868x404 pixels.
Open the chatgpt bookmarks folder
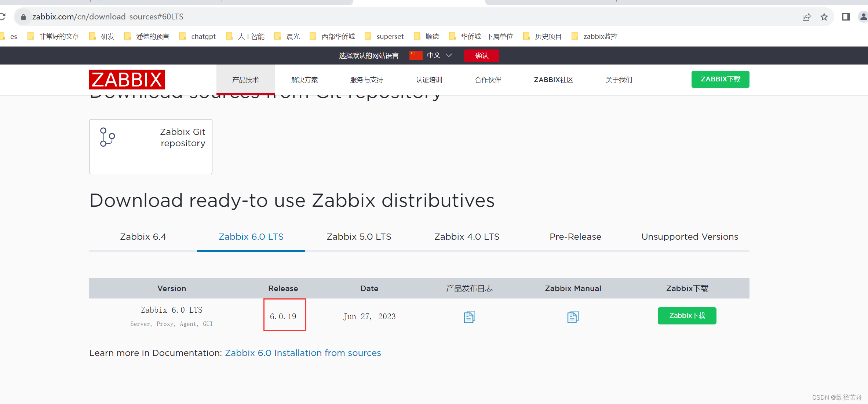(x=203, y=36)
